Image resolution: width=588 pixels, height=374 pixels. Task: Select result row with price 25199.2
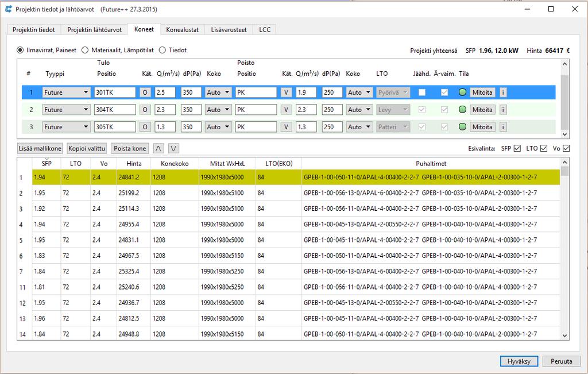(x=288, y=193)
